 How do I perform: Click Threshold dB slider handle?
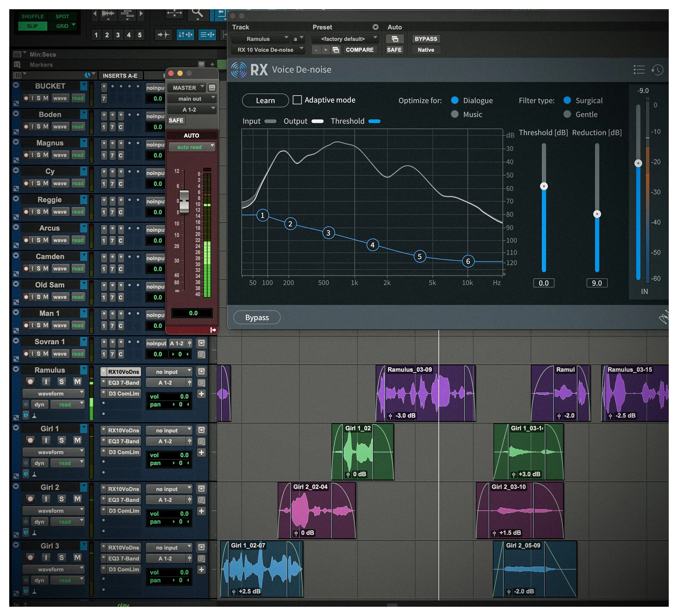[544, 186]
